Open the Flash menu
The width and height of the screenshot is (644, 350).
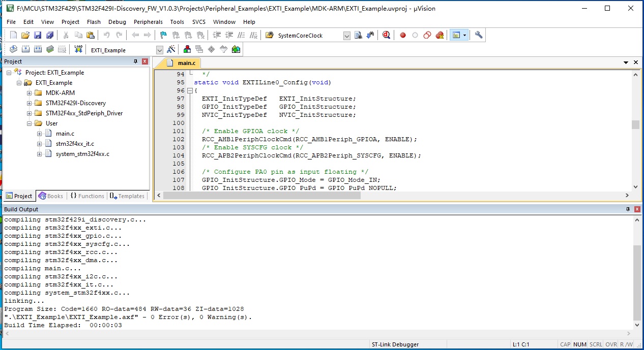pyautogui.click(x=94, y=22)
